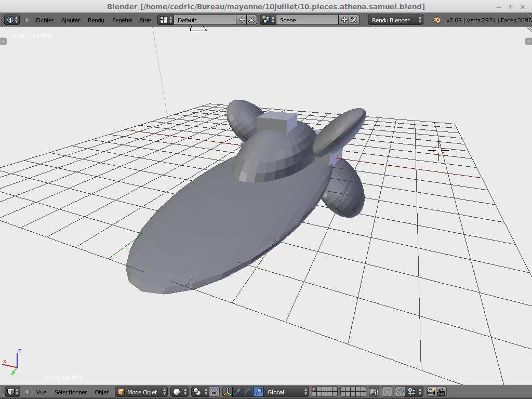Screen dimensions: 532x399
Task: Open the Fichier menu
Action: click(x=45, y=20)
